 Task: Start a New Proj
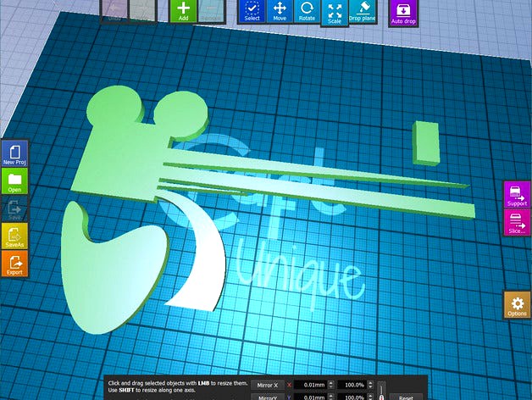tap(14, 153)
